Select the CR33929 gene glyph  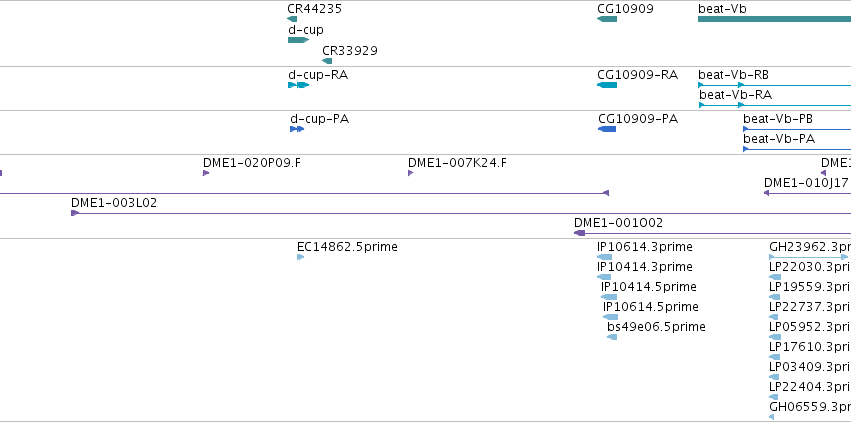327,61
